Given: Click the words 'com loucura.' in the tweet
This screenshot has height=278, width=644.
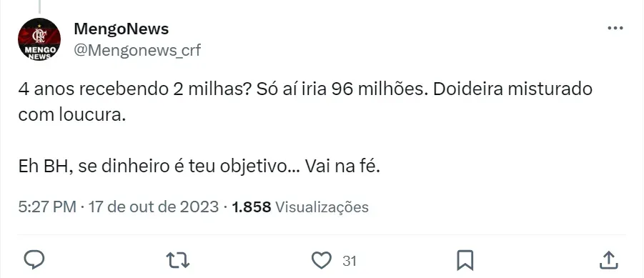Looking at the screenshot, I should (71, 115).
